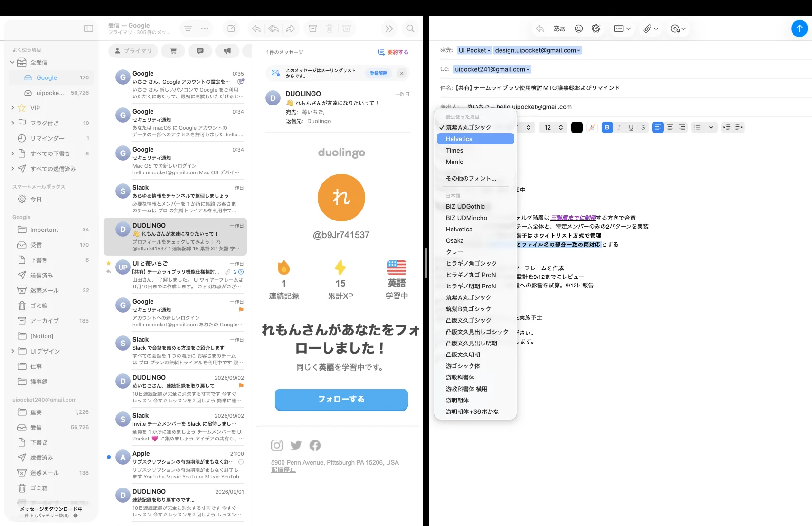This screenshot has height=526, width=812.
Task: Open その他のフォント... option
Action: (x=475, y=178)
